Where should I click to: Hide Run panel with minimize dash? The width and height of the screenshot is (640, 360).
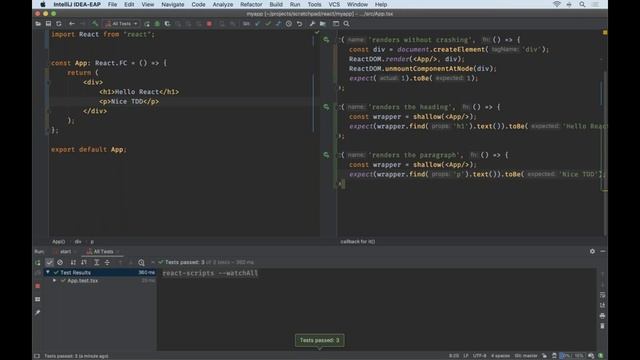[603, 251]
